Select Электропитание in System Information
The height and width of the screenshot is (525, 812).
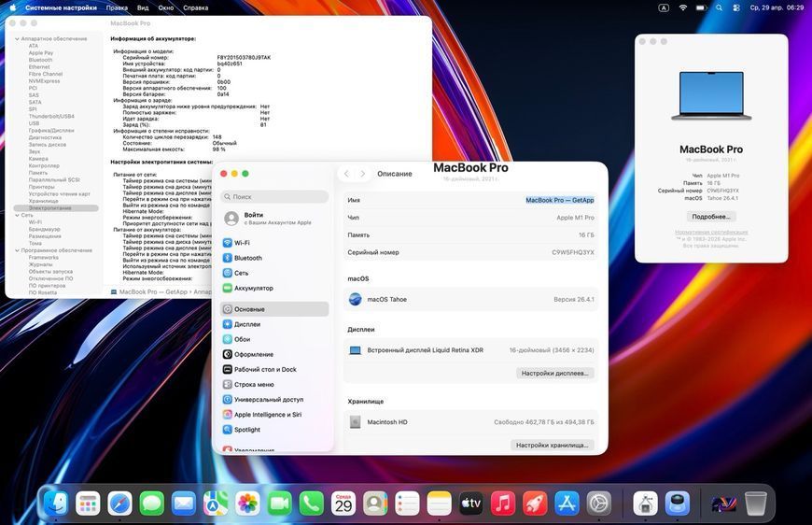tap(56, 207)
